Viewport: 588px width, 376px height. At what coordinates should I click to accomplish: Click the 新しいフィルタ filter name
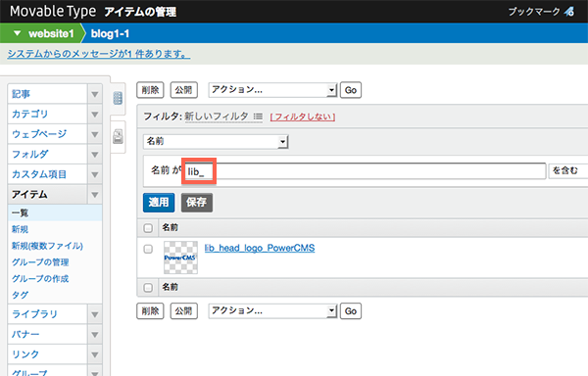pos(217,117)
